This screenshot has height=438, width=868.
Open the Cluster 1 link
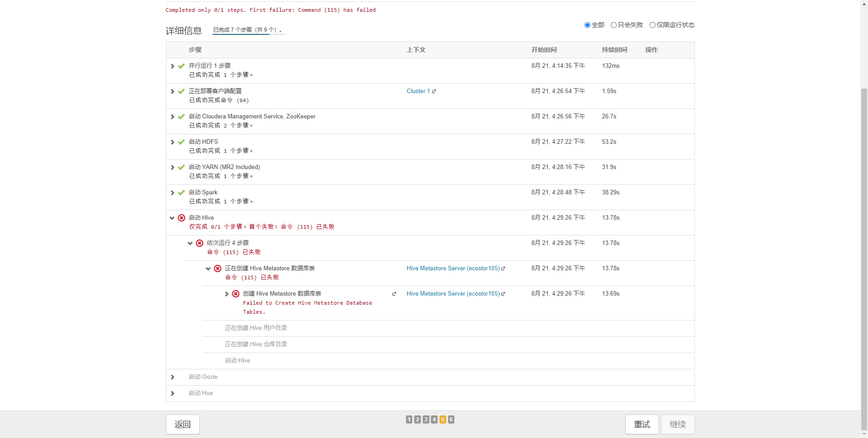tap(418, 91)
